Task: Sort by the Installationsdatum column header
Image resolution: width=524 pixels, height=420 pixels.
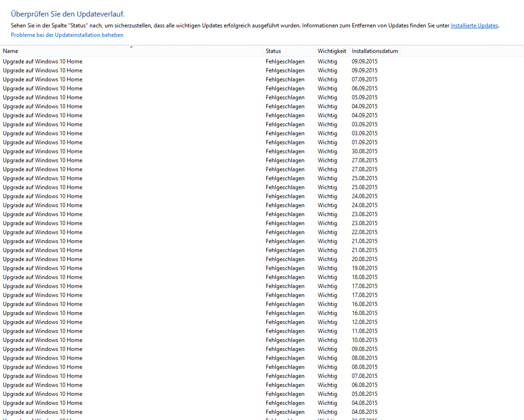Action: coord(375,51)
